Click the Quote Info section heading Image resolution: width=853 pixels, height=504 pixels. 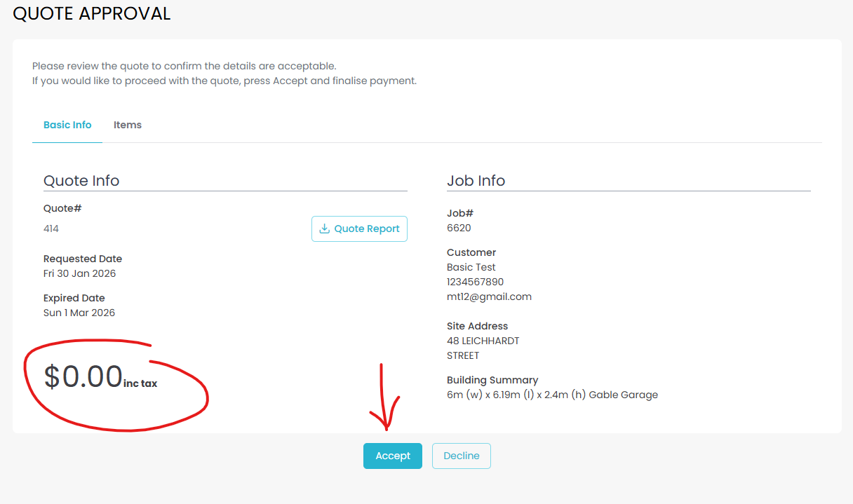81,180
